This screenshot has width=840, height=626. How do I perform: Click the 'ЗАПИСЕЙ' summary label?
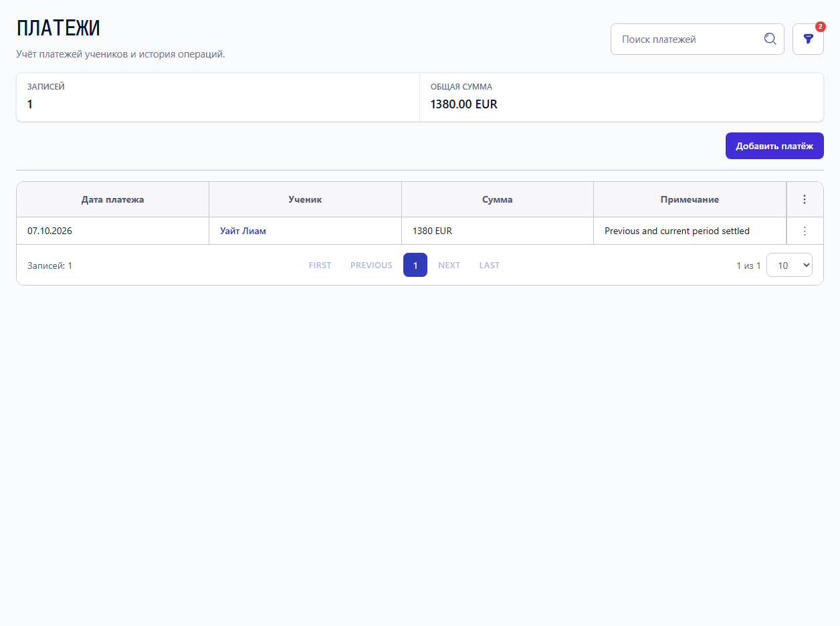46,87
